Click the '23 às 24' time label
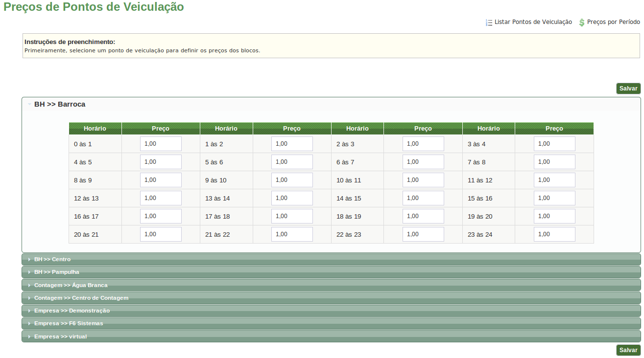The height and width of the screenshot is (358, 644). pyautogui.click(x=480, y=235)
